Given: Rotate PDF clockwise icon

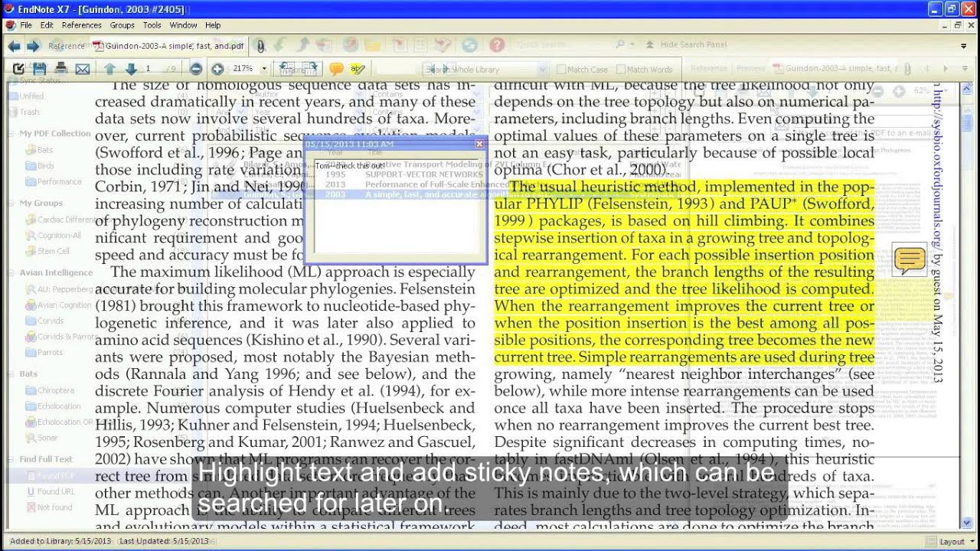Looking at the screenshot, I should [309, 69].
